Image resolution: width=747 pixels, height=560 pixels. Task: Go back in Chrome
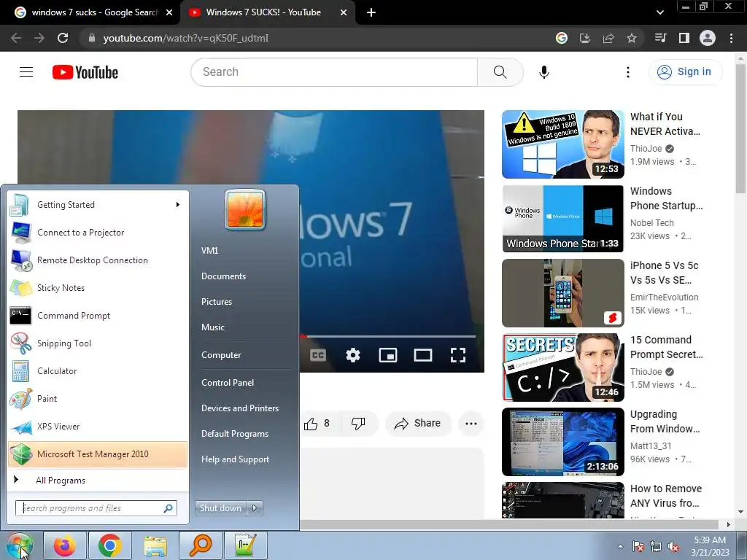point(16,38)
